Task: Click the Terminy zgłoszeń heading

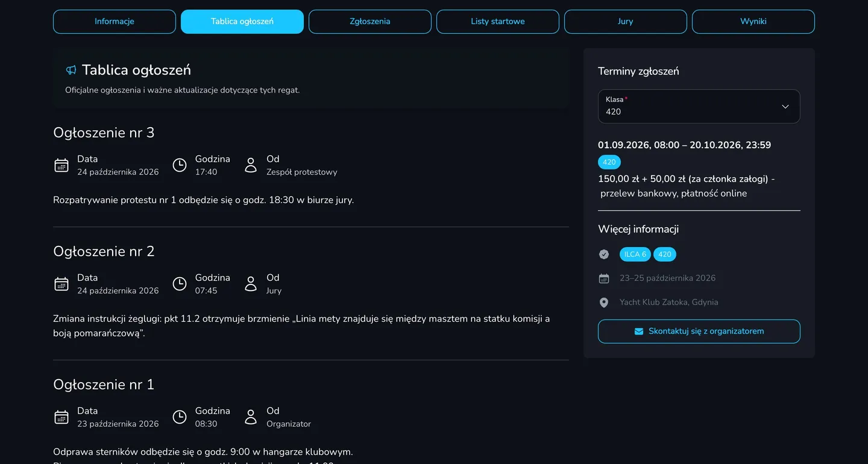Action: 638,71
